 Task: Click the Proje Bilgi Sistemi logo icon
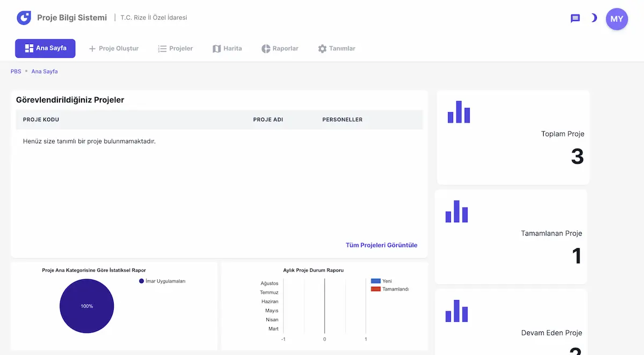pos(24,18)
